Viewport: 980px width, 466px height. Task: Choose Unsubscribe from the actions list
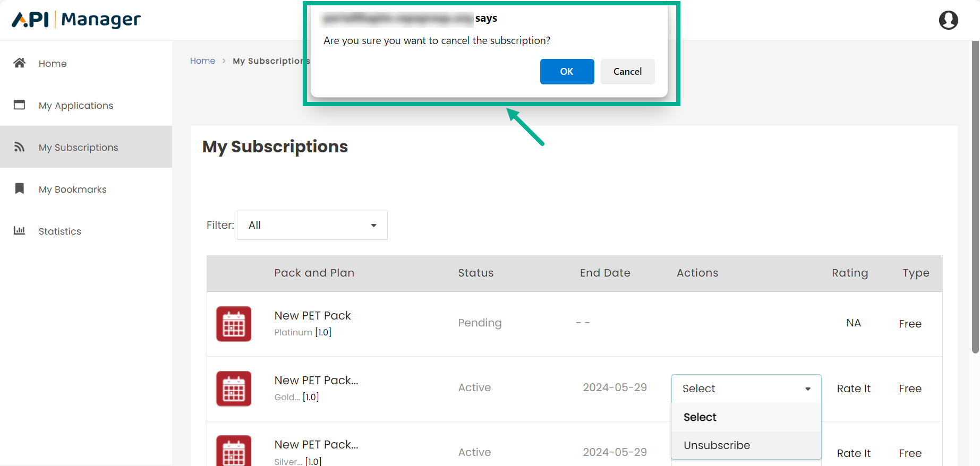click(x=717, y=445)
